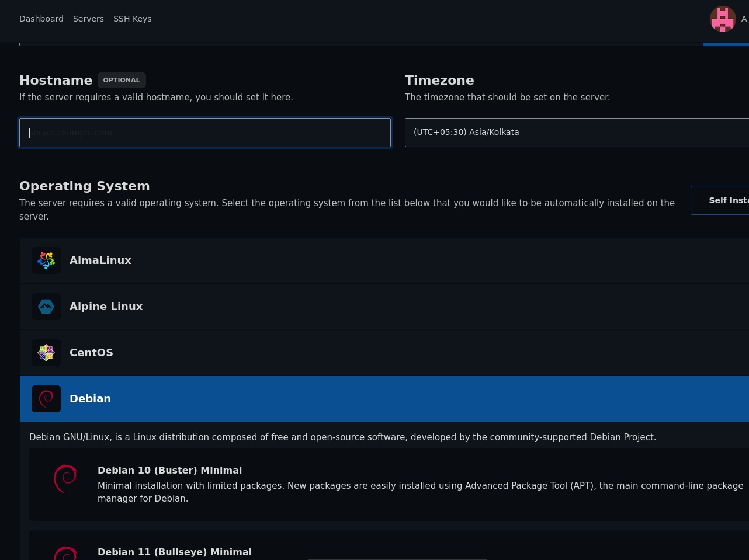
Task: Click 'If the server requires a valid hostname' text
Action: click(x=156, y=97)
